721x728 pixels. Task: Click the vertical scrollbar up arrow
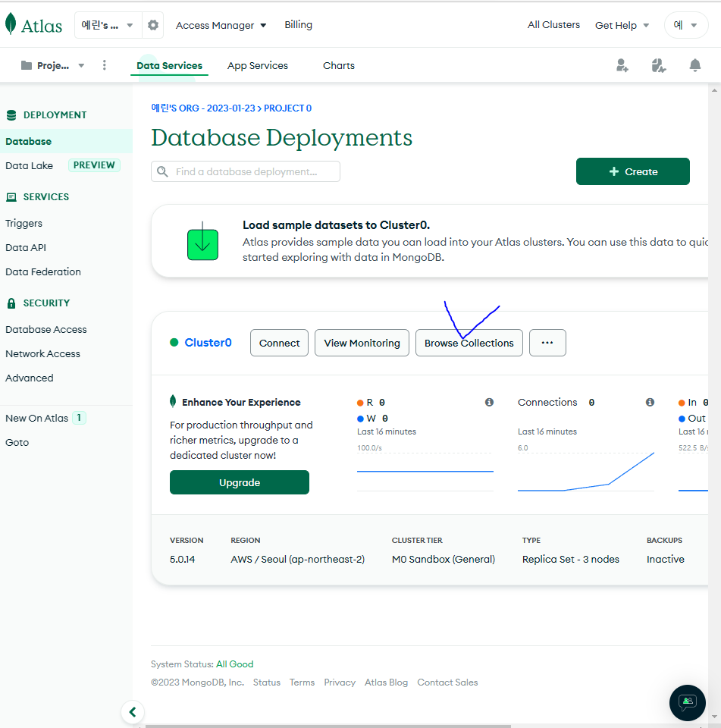(714, 90)
